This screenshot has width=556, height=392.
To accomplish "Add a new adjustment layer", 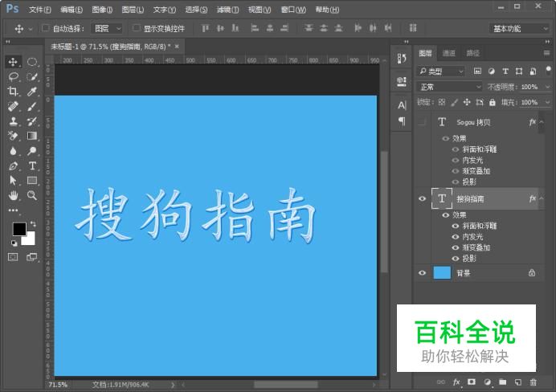I will [x=487, y=382].
